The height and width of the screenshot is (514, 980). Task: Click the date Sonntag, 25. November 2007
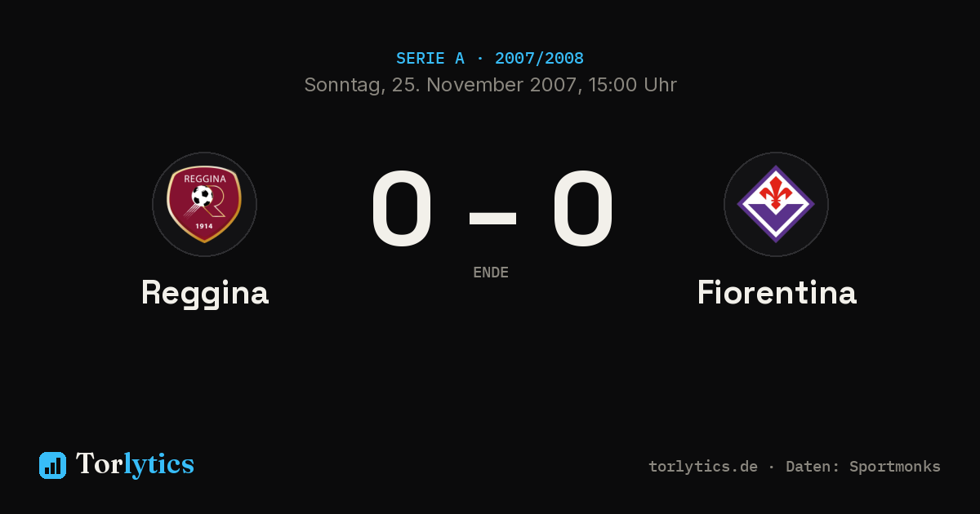pos(440,85)
